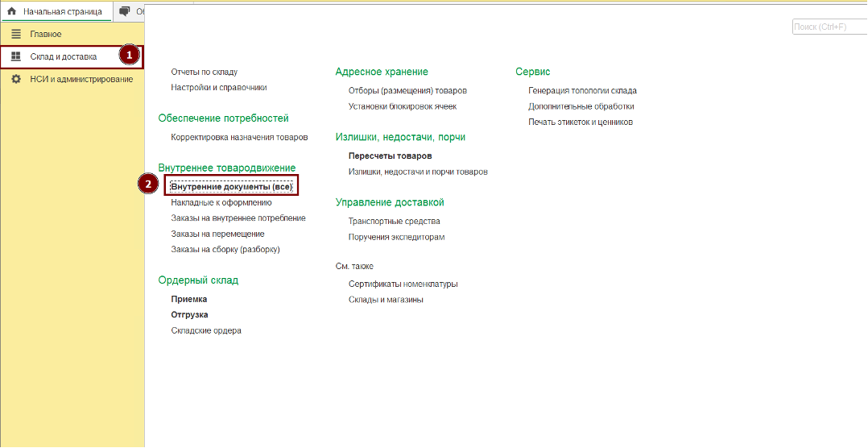Click the Адресное хранение heading
The width and height of the screenshot is (868, 448).
click(x=382, y=72)
